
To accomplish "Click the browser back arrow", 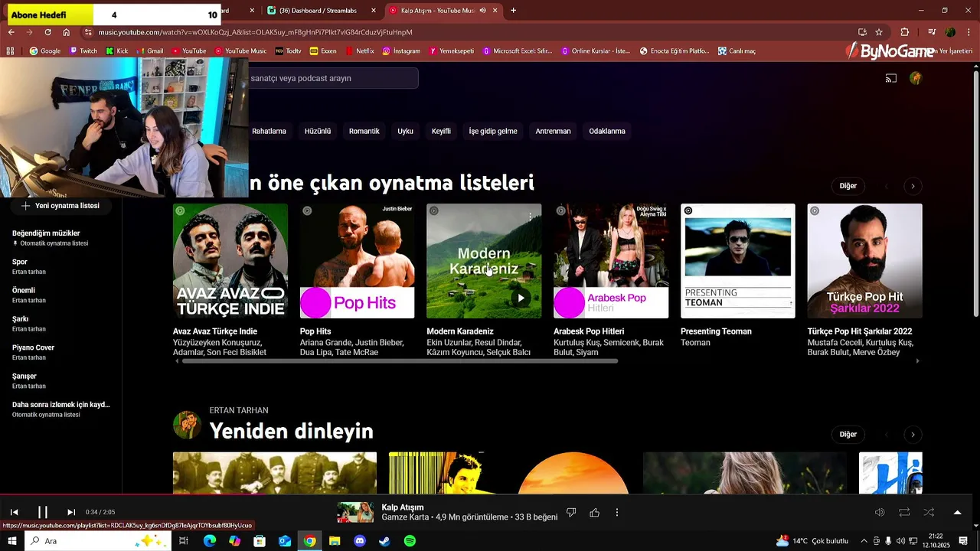I will pyautogui.click(x=11, y=32).
